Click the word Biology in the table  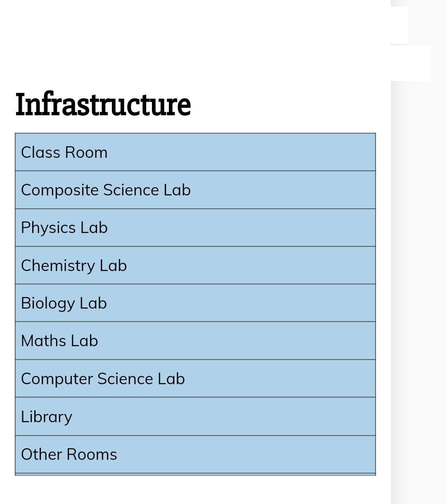coord(48,304)
